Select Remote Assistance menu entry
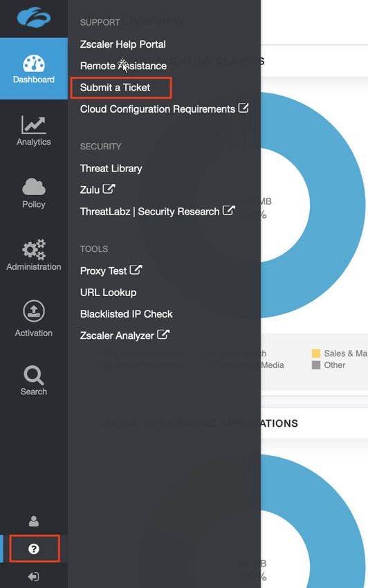Viewport: 368px width, 588px height. pyautogui.click(x=123, y=66)
